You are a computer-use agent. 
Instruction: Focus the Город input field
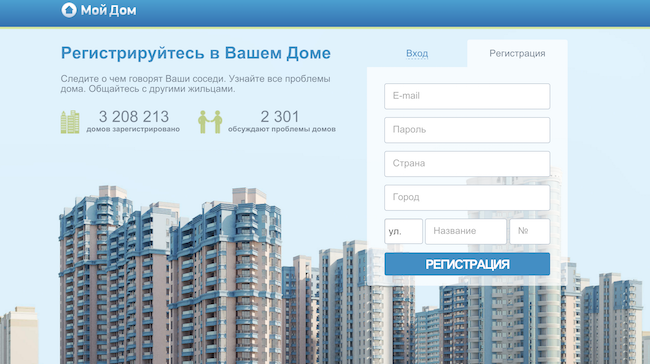[x=467, y=197]
